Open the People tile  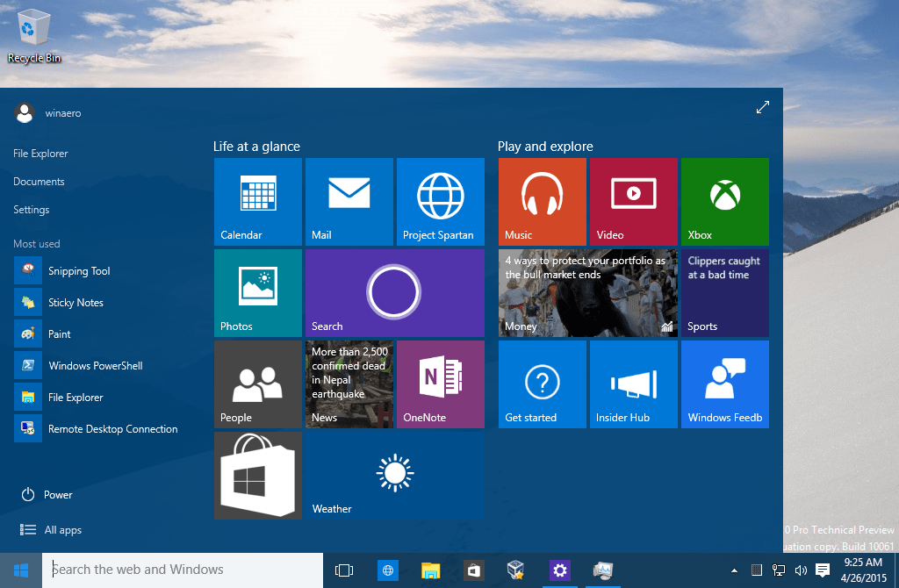[258, 384]
